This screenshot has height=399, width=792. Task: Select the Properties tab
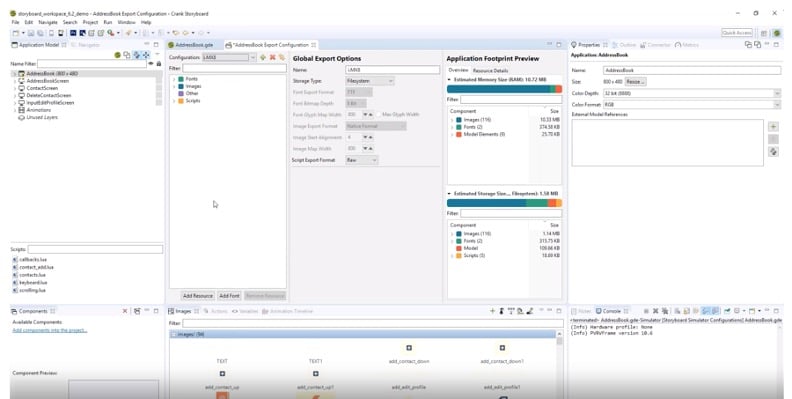pos(589,45)
